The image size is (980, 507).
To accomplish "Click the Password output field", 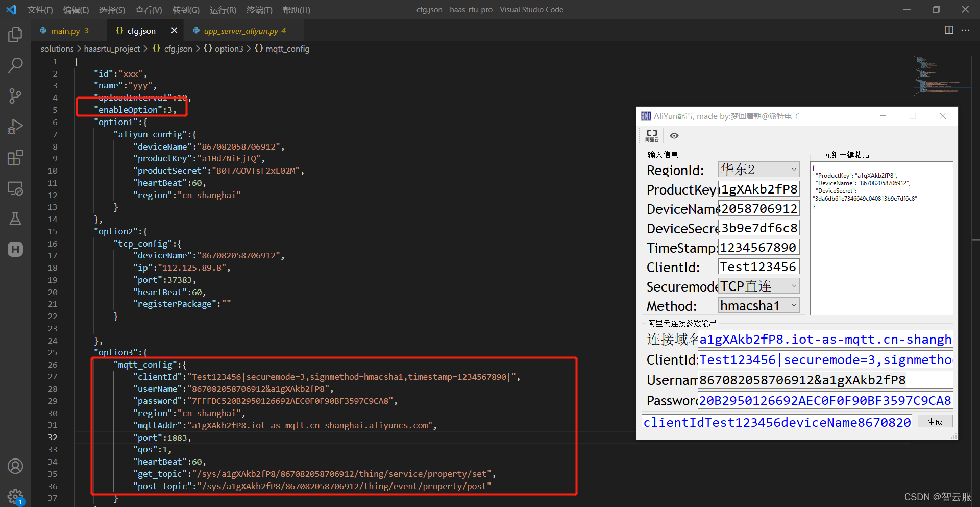I will (825, 400).
